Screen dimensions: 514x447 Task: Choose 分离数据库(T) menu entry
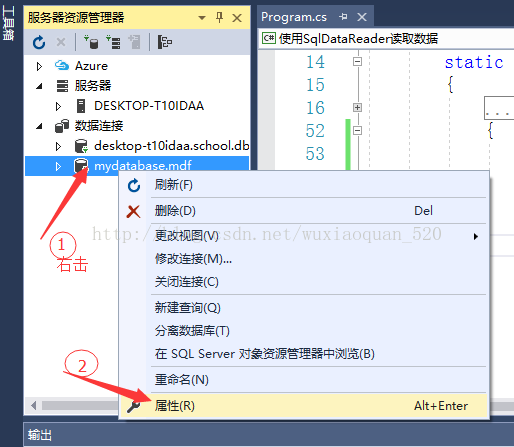click(x=303, y=331)
